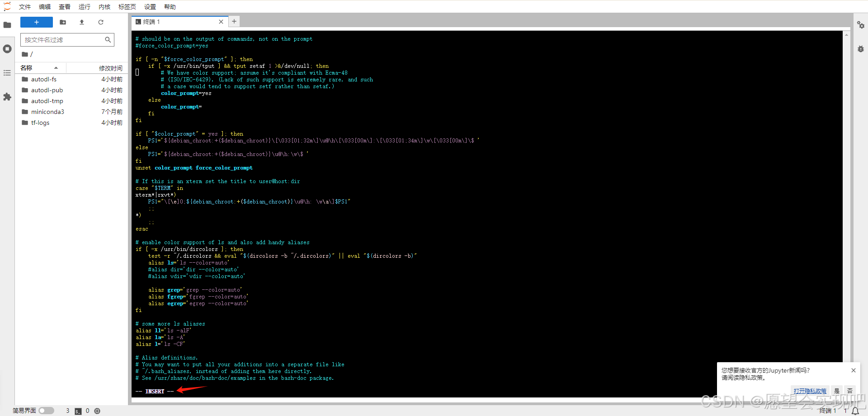Open the table of contents sidebar
The image size is (868, 416).
[x=7, y=73]
